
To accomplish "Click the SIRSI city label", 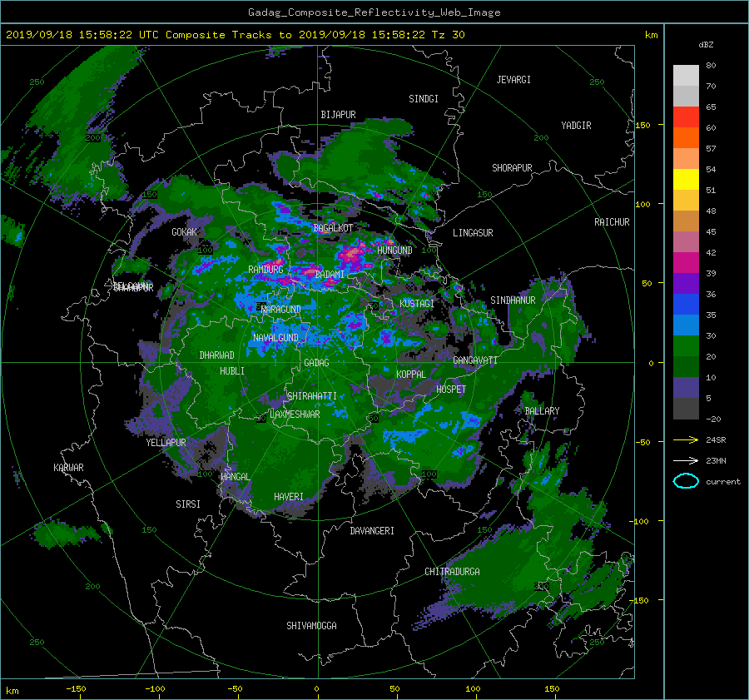I will click(x=188, y=504).
